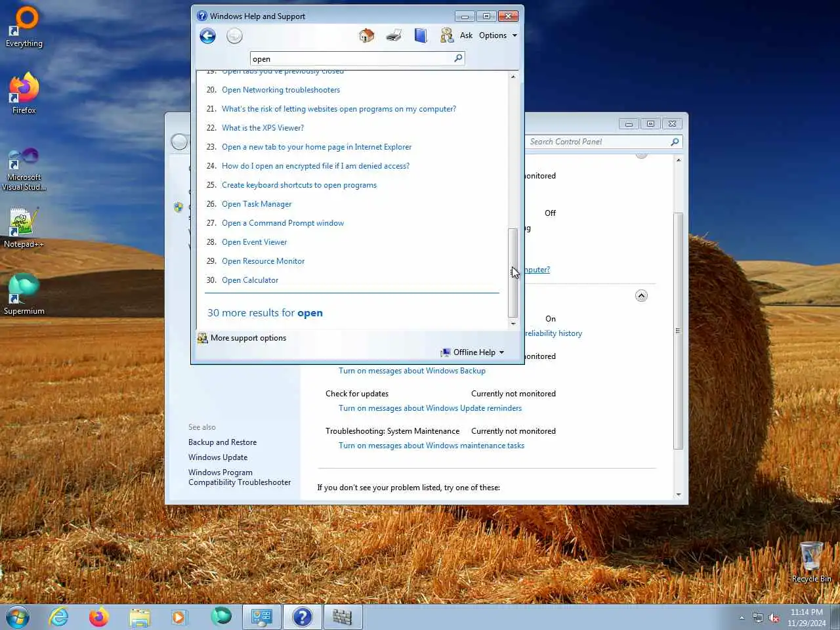Switch to Supermium in the taskbar
The image size is (840, 630).
click(221, 617)
